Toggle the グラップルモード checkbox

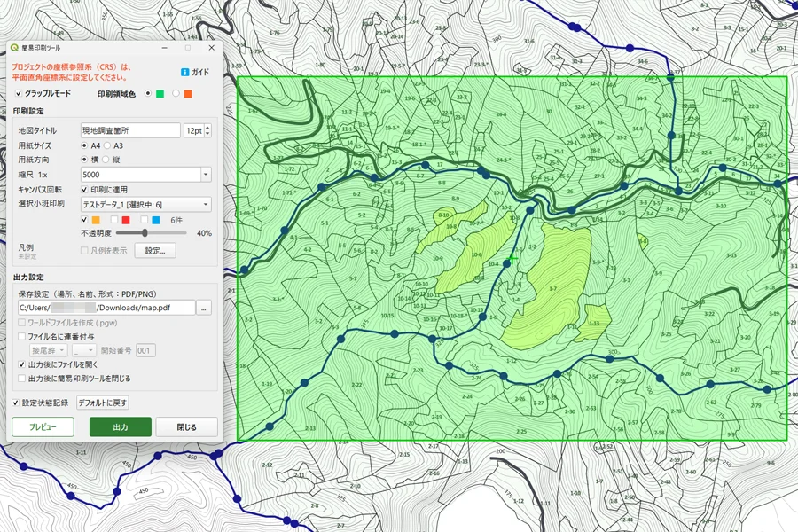pos(19,93)
